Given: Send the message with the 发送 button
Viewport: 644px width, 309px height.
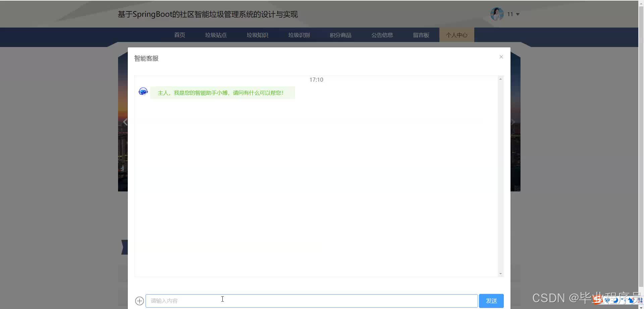Looking at the screenshot, I should pos(491,301).
